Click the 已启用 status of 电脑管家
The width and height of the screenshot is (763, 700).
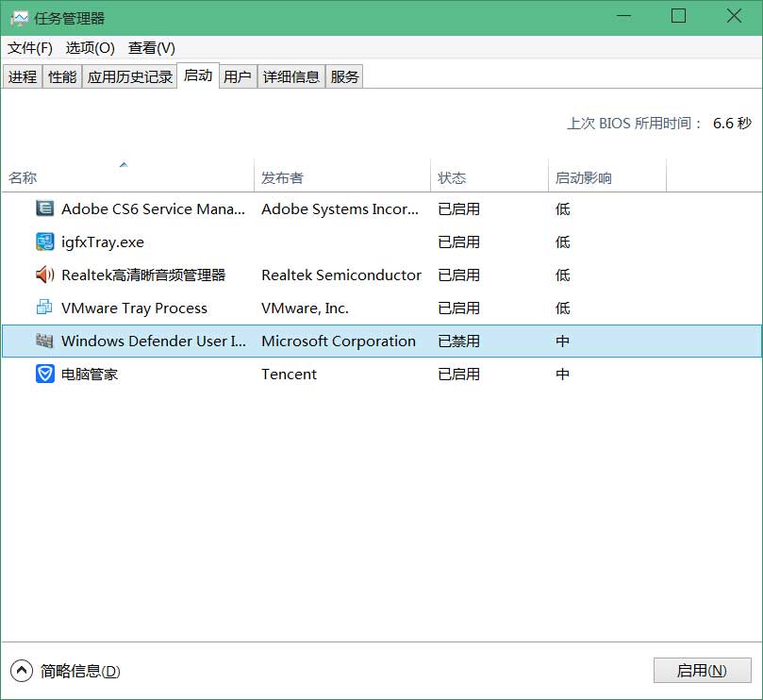459,374
